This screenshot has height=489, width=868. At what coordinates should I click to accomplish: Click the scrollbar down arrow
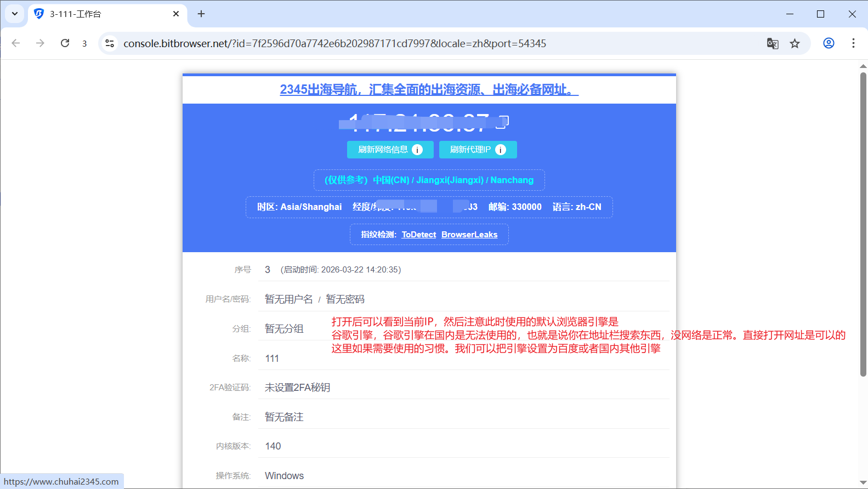click(863, 483)
